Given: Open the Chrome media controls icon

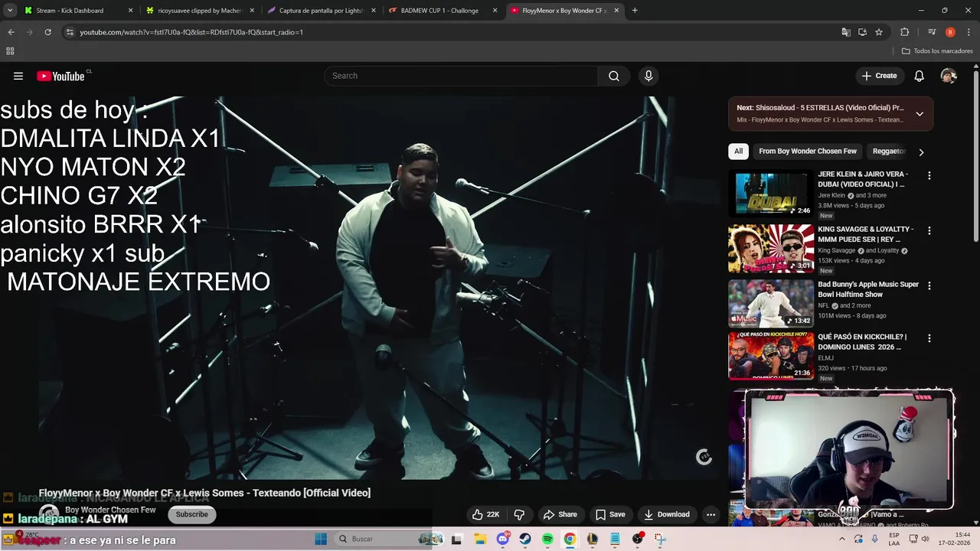Looking at the screenshot, I should coord(932,32).
